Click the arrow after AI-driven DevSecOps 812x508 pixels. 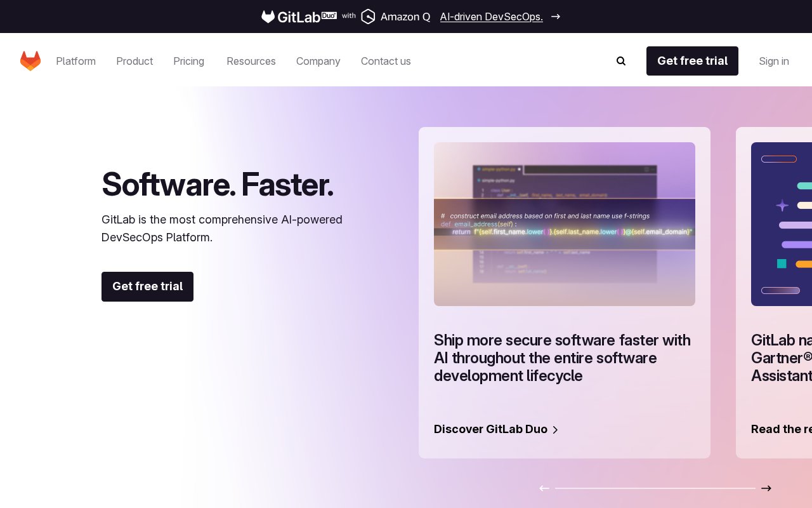click(556, 17)
